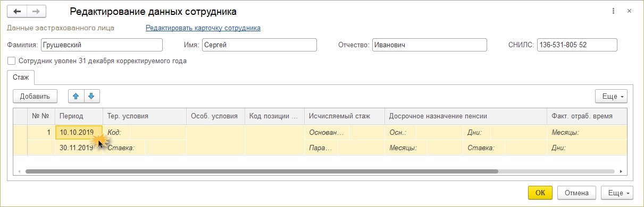Screen dimensions: 644x207
Task: Select the period start date 10.10.2019 cell
Action: pos(79,133)
